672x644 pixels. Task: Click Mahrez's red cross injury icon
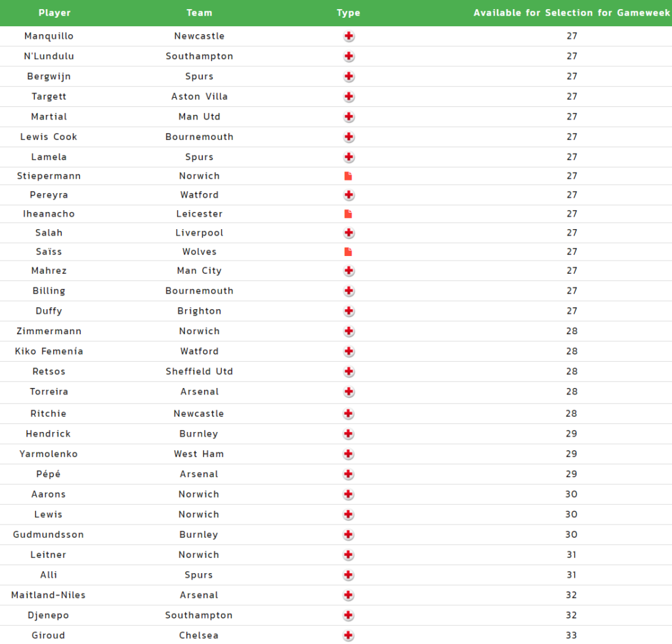tap(349, 270)
